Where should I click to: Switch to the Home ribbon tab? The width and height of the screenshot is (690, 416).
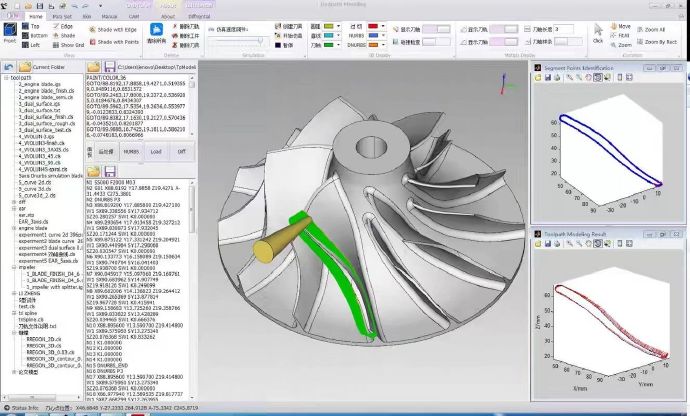[36, 16]
